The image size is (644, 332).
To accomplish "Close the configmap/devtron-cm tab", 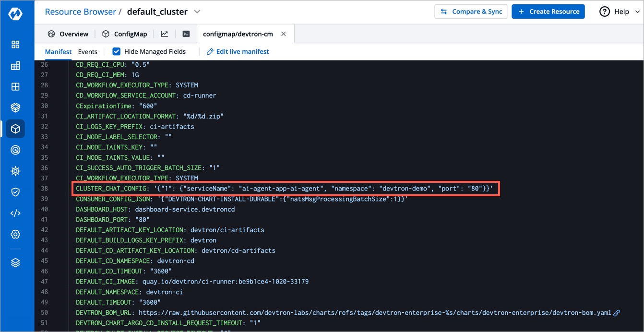I will [284, 34].
